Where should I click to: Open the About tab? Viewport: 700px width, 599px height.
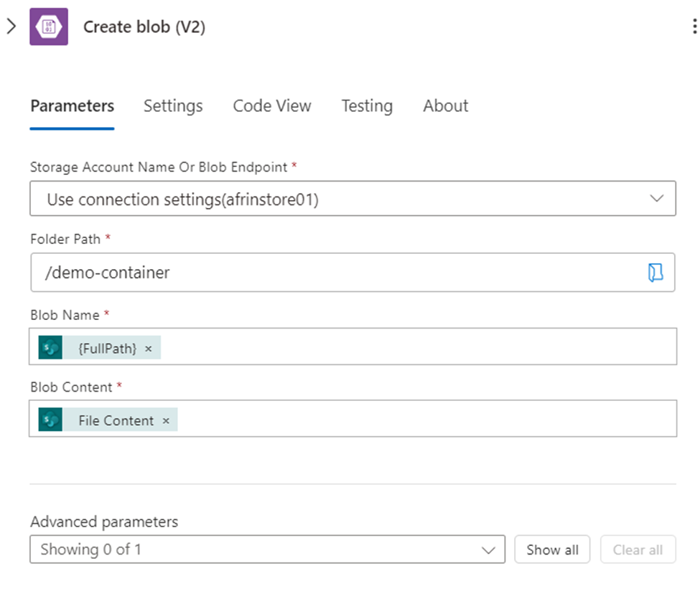click(445, 105)
